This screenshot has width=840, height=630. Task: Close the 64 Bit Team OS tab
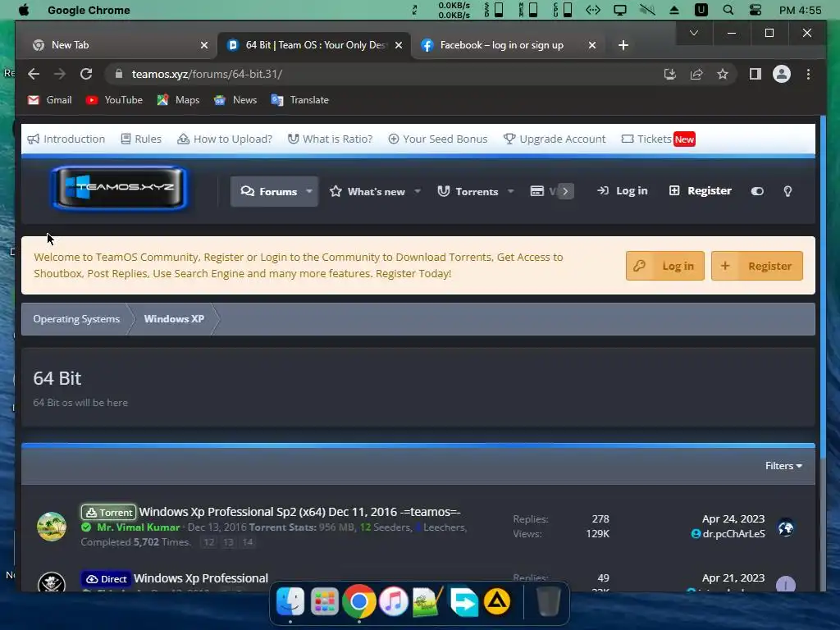(x=399, y=45)
